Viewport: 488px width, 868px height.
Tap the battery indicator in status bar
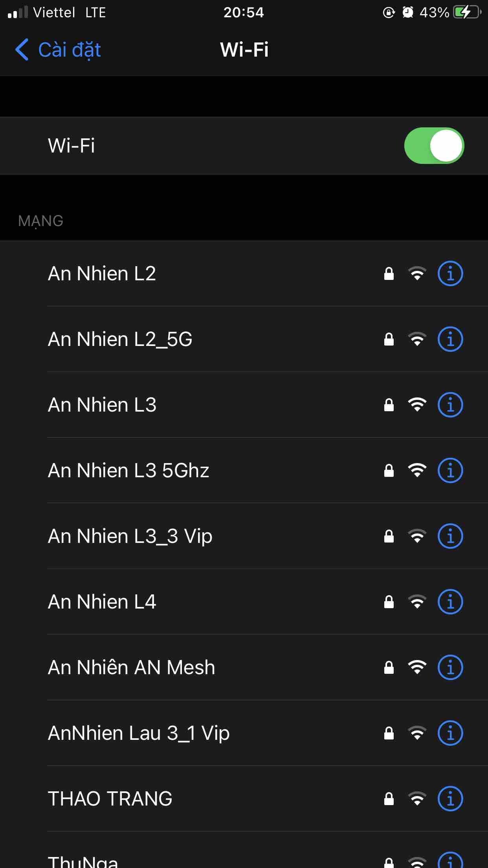coord(467,12)
